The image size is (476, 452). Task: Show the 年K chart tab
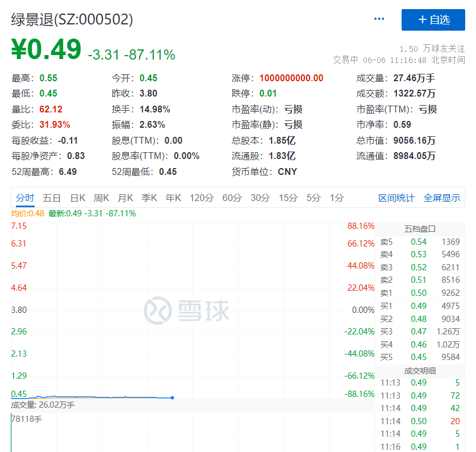(173, 198)
